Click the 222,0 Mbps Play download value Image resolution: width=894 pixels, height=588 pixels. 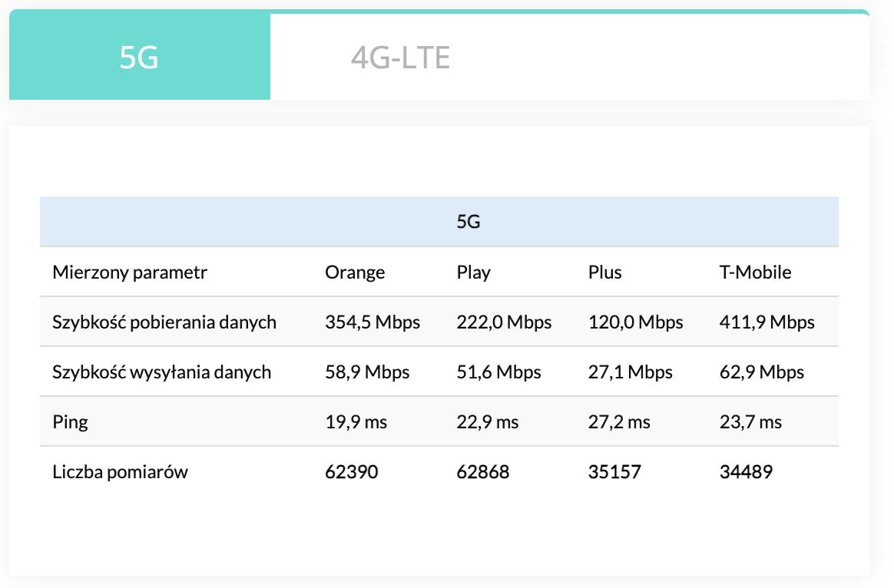pyautogui.click(x=504, y=322)
